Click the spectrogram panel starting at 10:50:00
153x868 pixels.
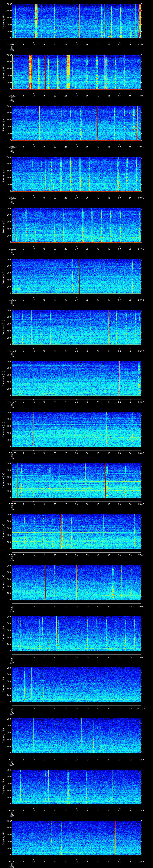click(76, 225)
